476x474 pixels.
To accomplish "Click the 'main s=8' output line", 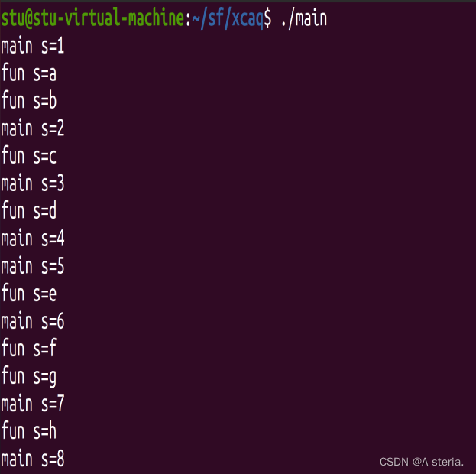I will click(33, 459).
